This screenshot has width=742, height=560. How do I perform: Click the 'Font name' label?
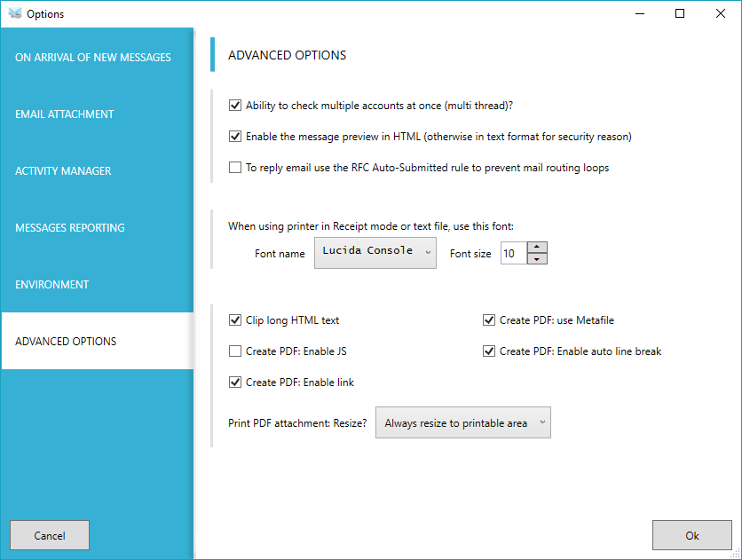click(280, 254)
